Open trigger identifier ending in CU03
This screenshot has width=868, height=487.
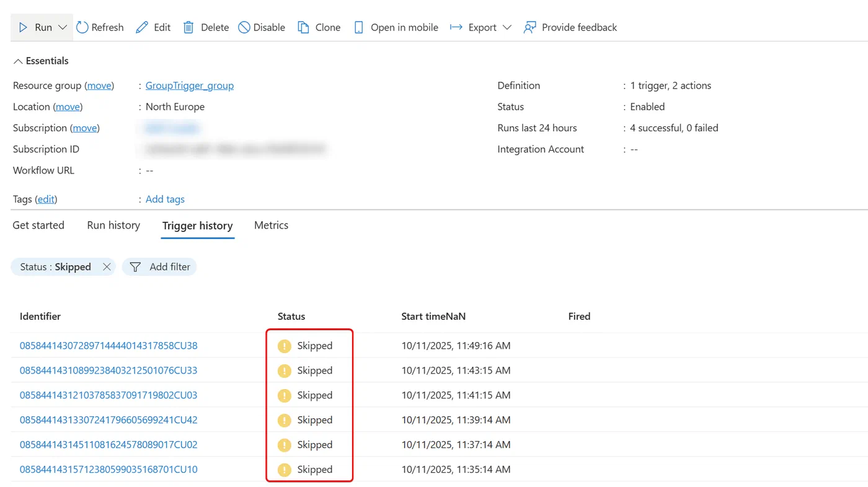(108, 395)
